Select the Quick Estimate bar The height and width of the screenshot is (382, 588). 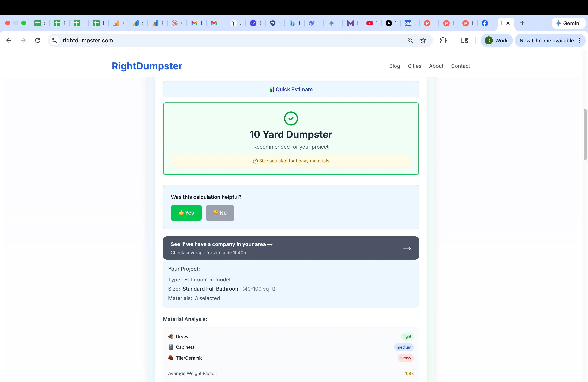[x=291, y=89]
